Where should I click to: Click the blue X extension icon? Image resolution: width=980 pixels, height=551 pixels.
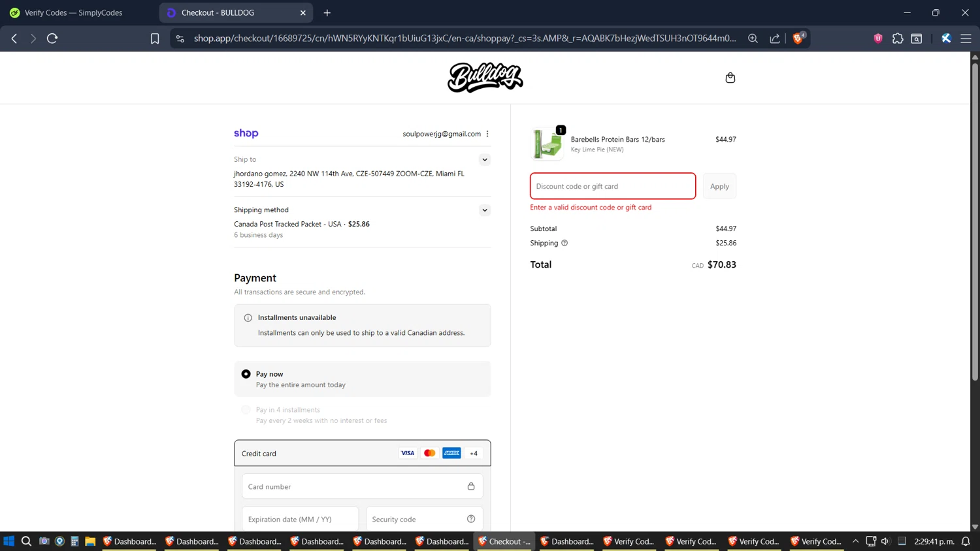coord(946,39)
